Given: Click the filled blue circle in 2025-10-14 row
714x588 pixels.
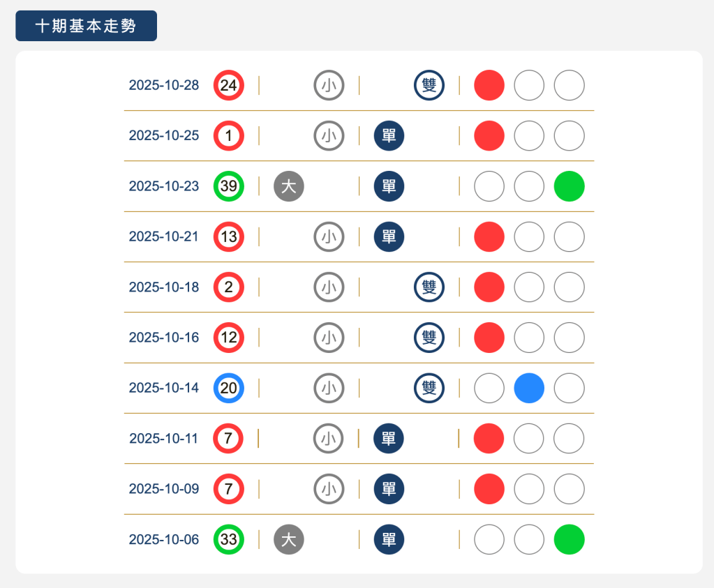Looking at the screenshot, I should point(529,388).
